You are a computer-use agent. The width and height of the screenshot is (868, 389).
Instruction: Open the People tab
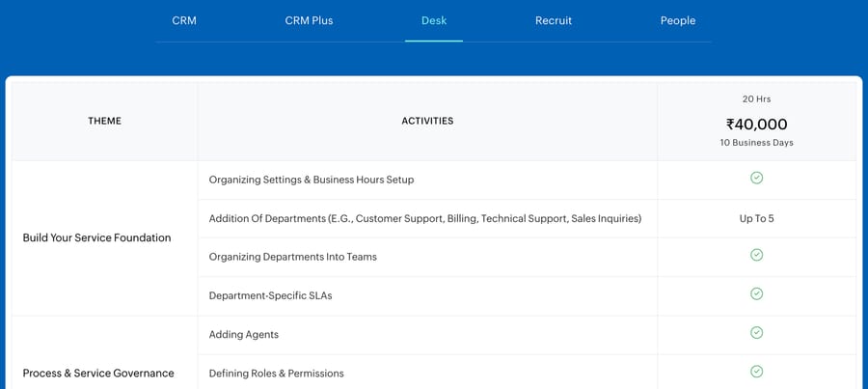(678, 21)
